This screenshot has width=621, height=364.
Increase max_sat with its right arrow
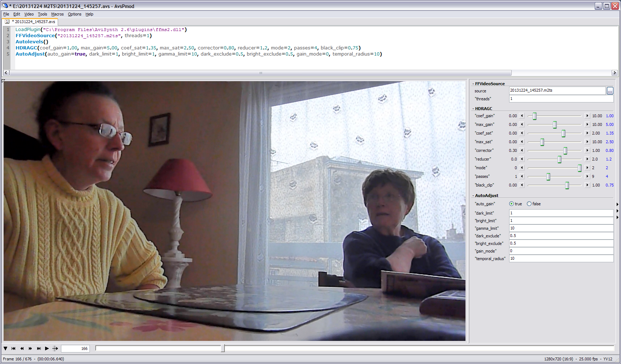[x=587, y=142]
